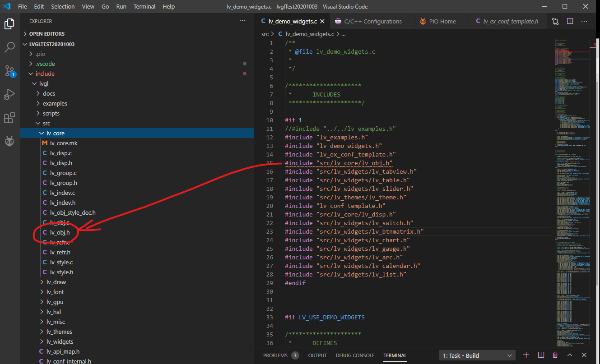Split the terminal panel
Image resolution: width=600 pixels, height=364 pixels.
541,355
